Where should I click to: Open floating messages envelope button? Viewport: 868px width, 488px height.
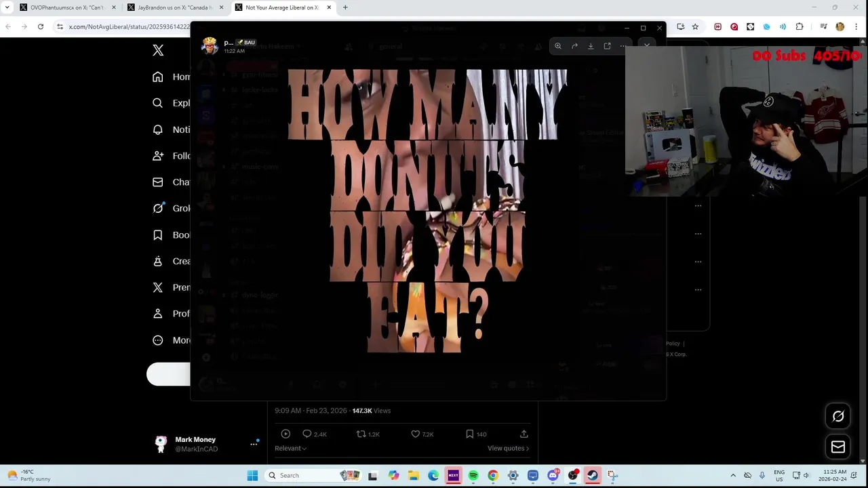(838, 447)
